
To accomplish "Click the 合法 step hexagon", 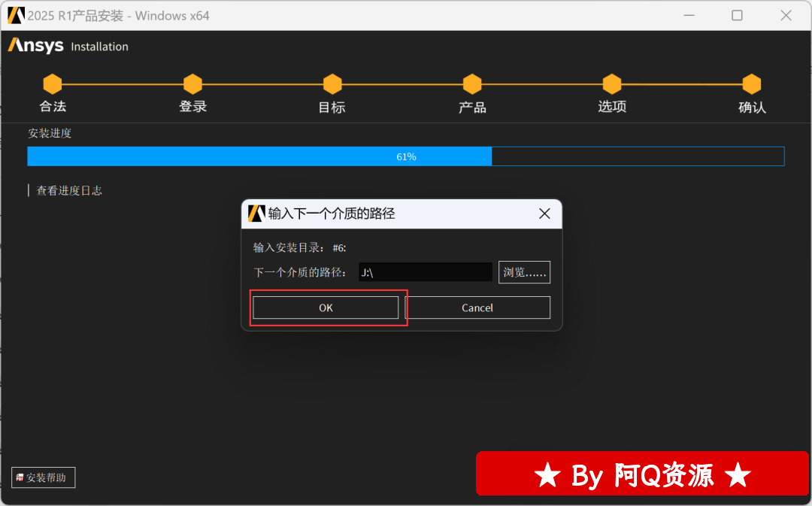I will click(x=53, y=84).
